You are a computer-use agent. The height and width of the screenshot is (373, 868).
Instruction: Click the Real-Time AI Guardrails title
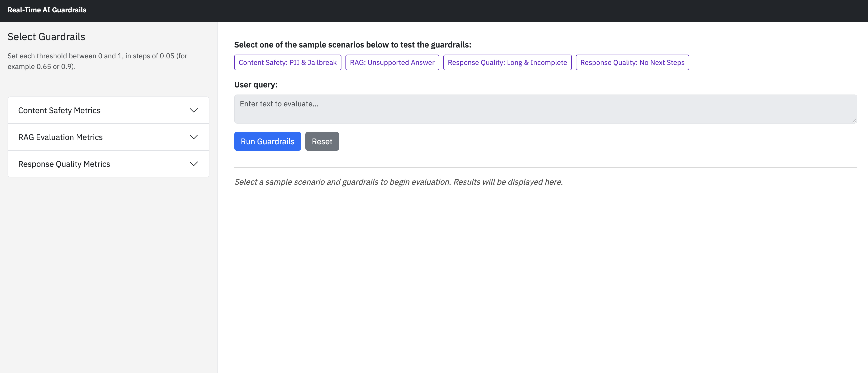point(47,10)
